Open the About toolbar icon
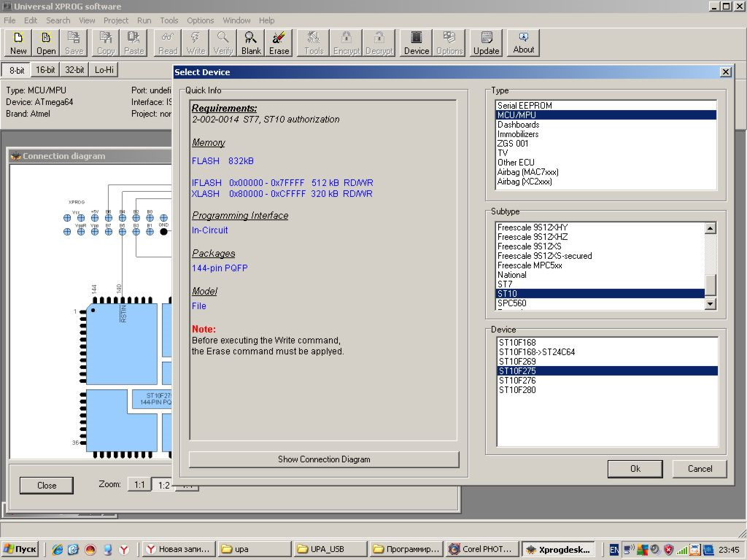Image resolution: width=747 pixels, height=560 pixels. (523, 42)
